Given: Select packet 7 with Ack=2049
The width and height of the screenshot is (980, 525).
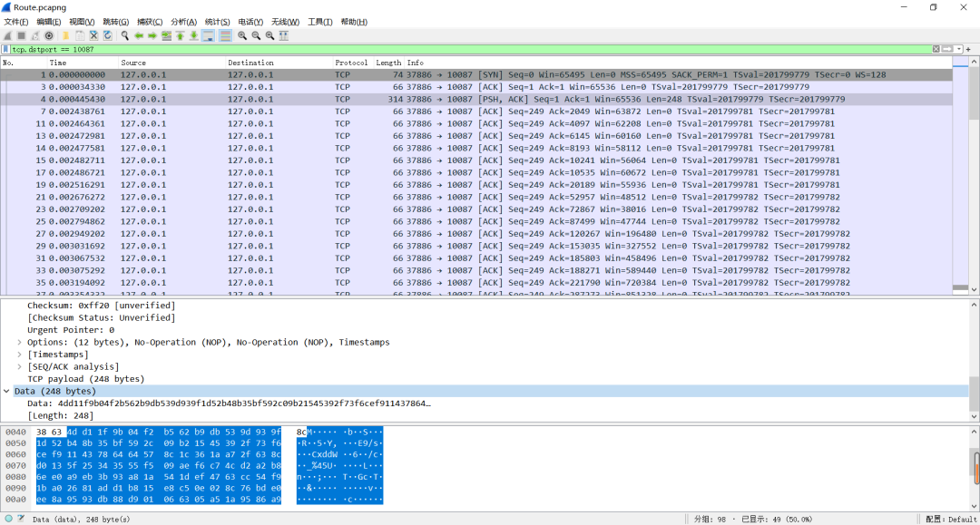Looking at the screenshot, I should click(476, 112).
